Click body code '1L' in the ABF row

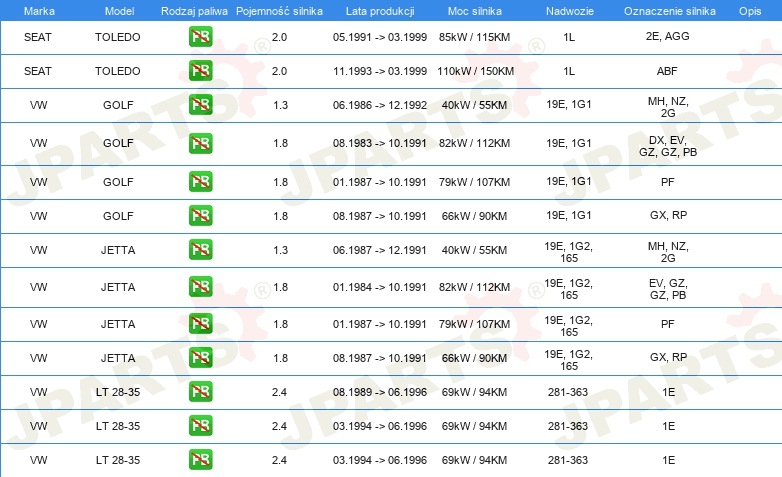click(569, 71)
